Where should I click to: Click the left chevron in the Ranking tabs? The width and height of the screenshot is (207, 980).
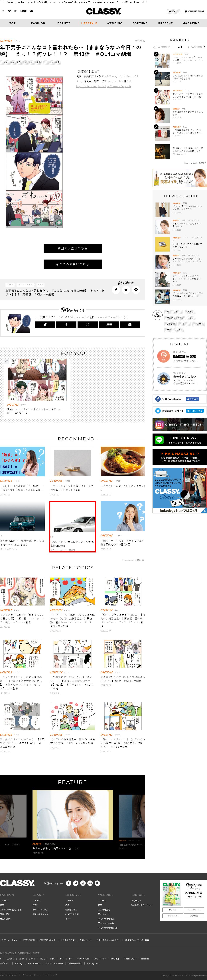[x=154, y=47]
